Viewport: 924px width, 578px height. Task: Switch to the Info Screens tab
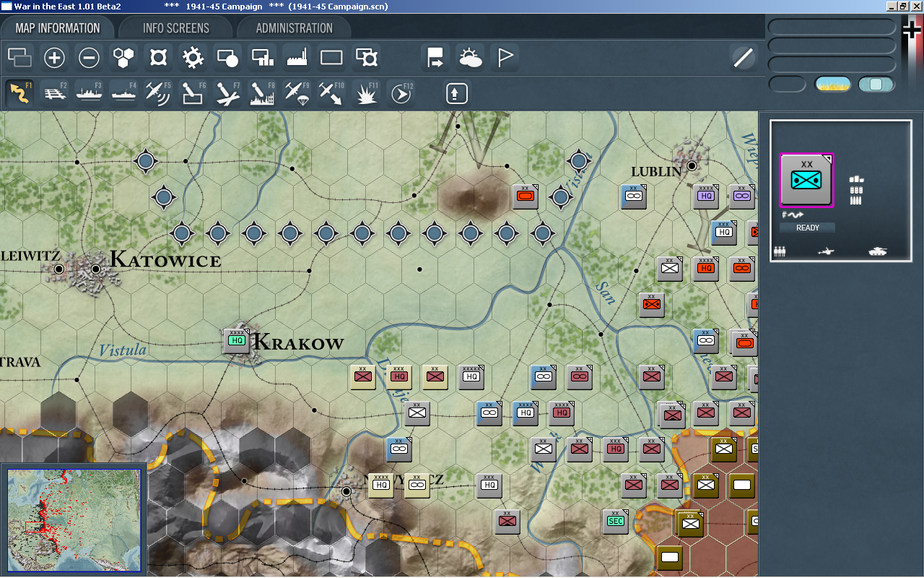[x=176, y=28]
